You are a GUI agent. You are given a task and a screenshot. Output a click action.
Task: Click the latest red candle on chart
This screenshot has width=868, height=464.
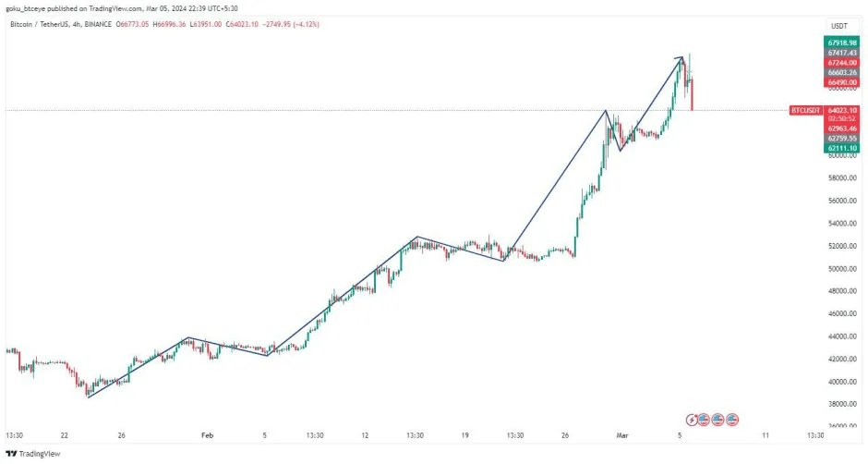pos(693,94)
